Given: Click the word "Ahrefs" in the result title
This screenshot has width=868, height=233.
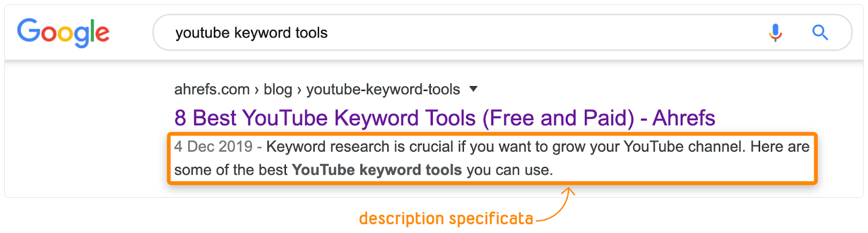Looking at the screenshot, I should [x=684, y=118].
